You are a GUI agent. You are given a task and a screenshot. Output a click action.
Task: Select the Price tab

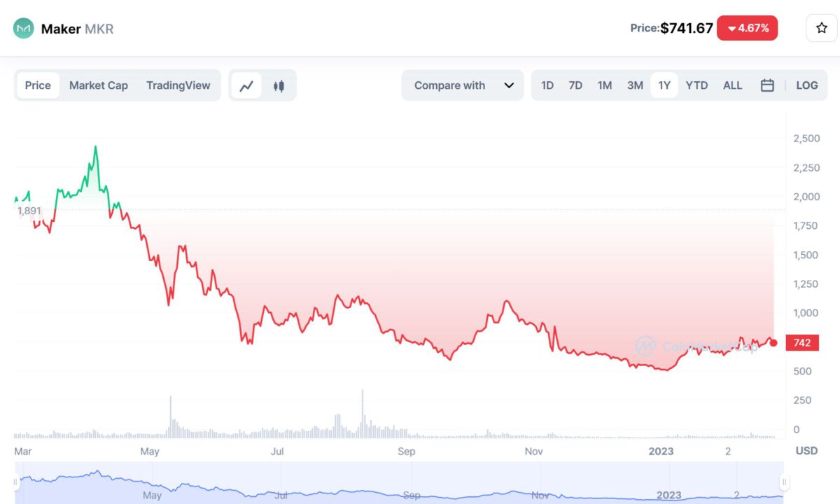[x=38, y=85]
